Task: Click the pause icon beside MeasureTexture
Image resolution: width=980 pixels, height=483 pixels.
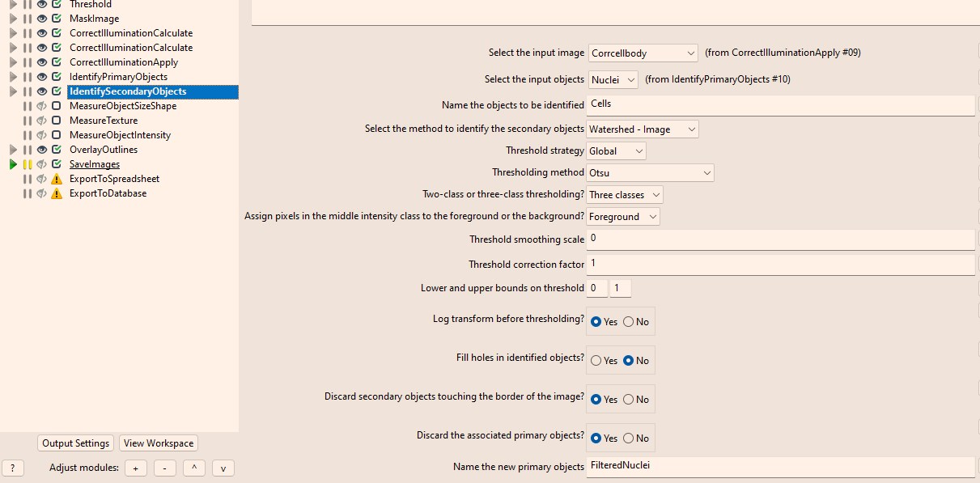Action: pyautogui.click(x=27, y=120)
